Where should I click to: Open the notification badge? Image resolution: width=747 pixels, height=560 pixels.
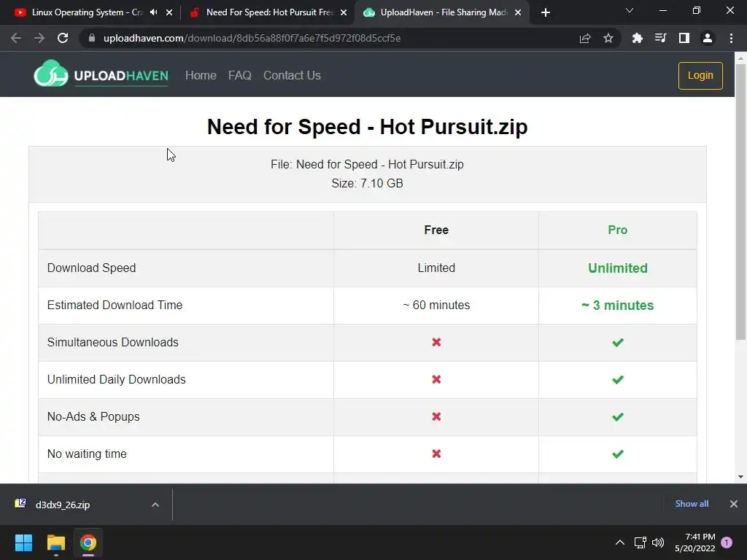click(727, 542)
